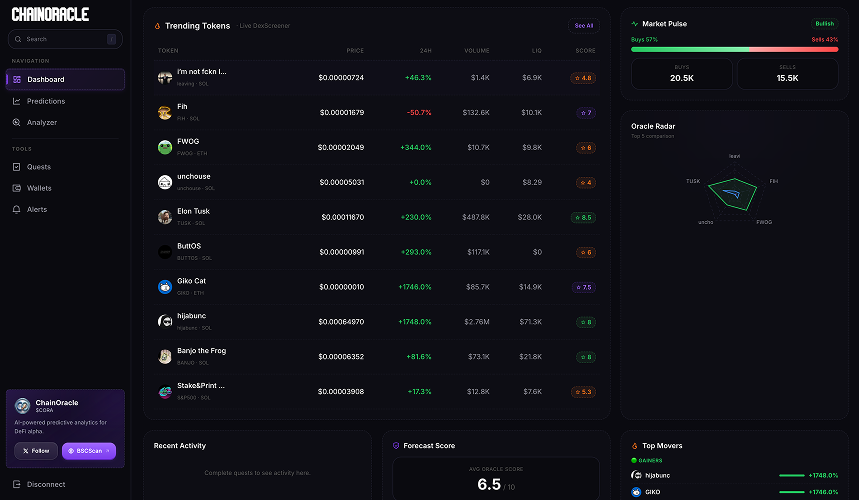Click the ChainOracle owl profile avatar
The image size is (859, 500).
22,405
